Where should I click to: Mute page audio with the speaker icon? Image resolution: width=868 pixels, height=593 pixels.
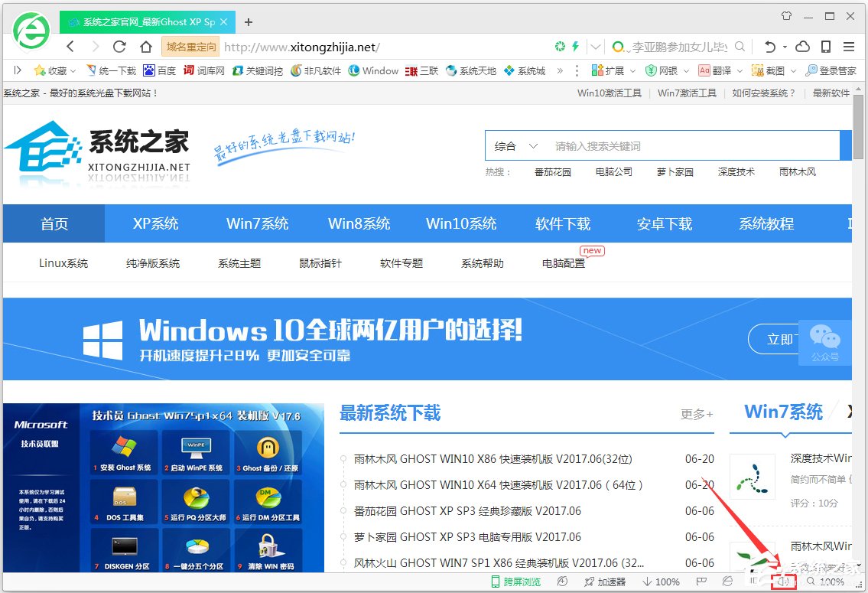[x=783, y=582]
